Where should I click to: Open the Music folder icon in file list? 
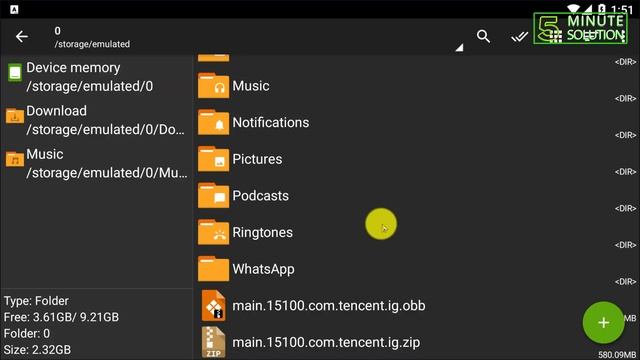[x=213, y=86]
